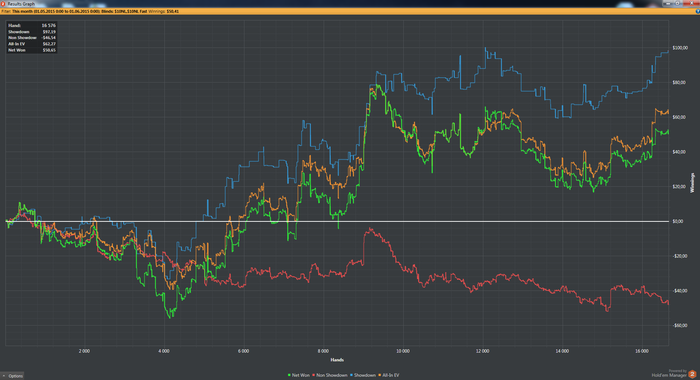The image size is (700, 380).
Task: Expand the Options panel arrow
Action: point(4,376)
